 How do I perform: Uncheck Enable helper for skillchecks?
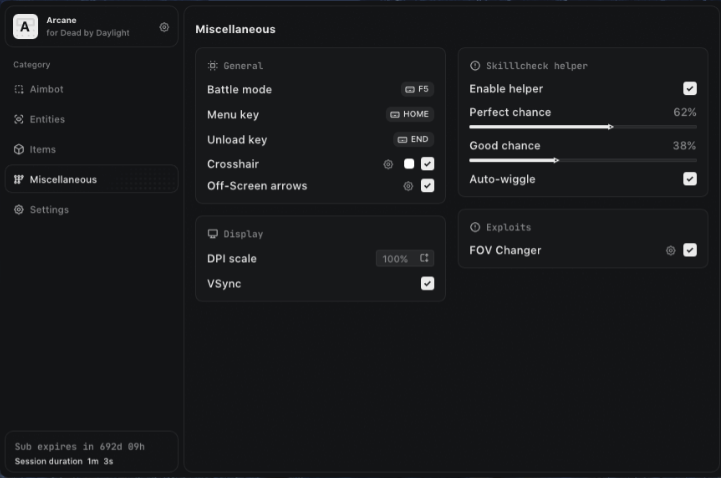click(690, 89)
